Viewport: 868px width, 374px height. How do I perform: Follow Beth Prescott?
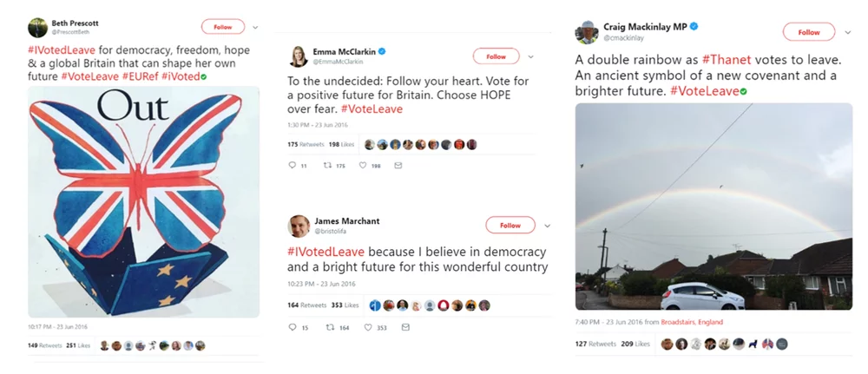223,26
